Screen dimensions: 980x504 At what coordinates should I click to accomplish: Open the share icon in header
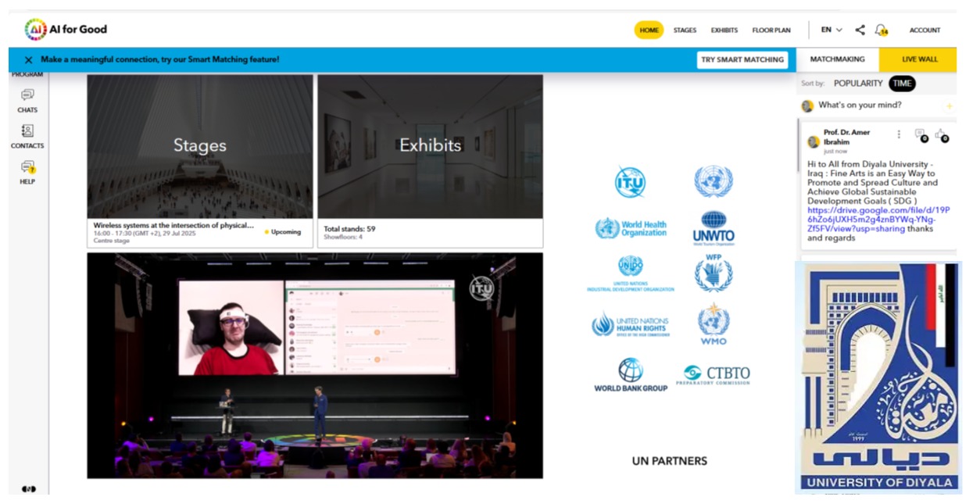(x=860, y=30)
